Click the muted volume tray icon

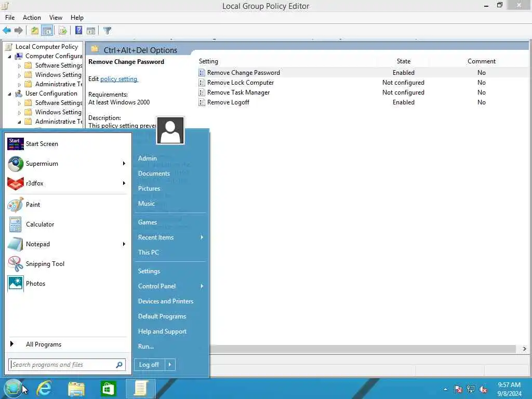(483, 389)
